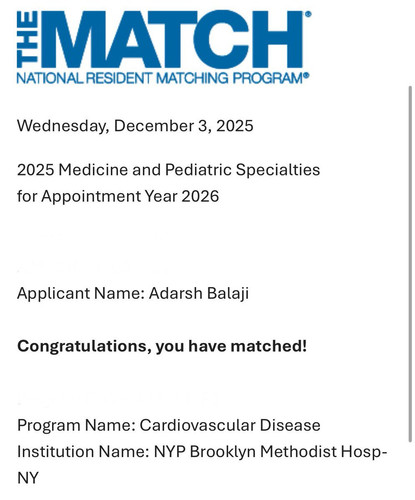Click the National Resident Matching Program tagline
This screenshot has width=415, height=500.
pos(163,78)
